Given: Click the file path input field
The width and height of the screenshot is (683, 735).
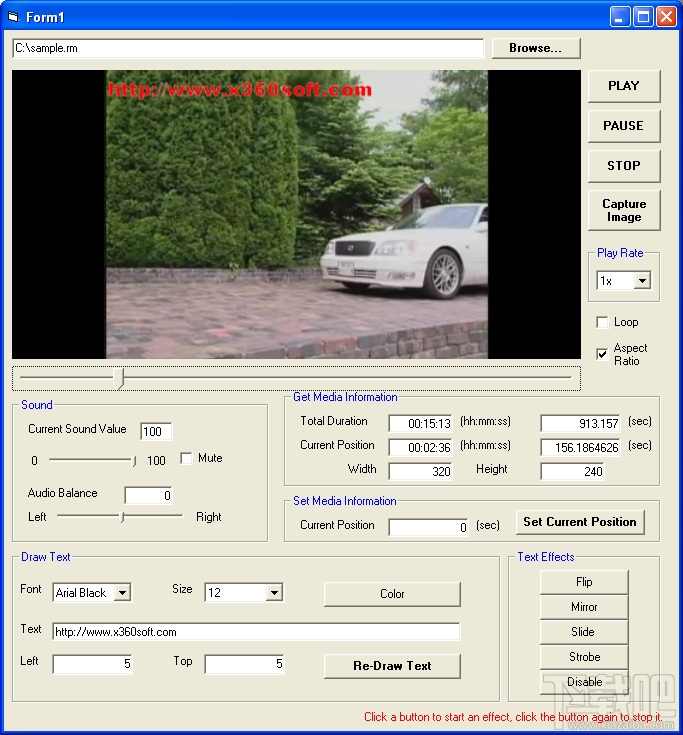Looking at the screenshot, I should (x=247, y=48).
